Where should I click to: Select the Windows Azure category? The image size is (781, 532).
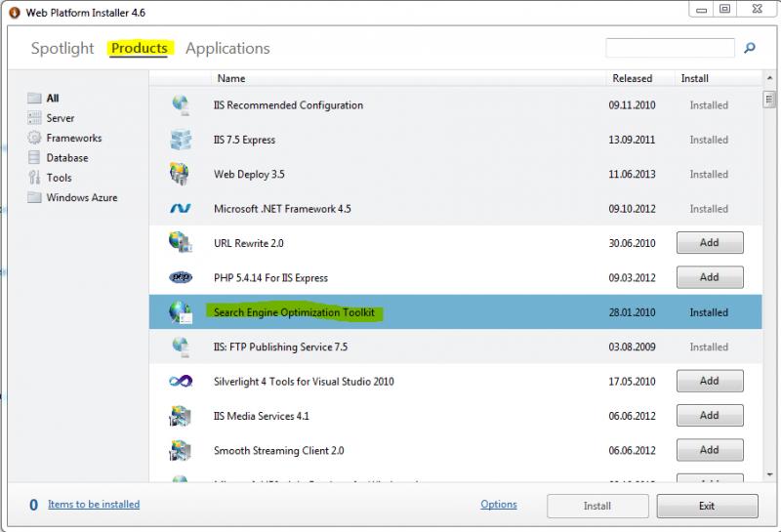[82, 198]
